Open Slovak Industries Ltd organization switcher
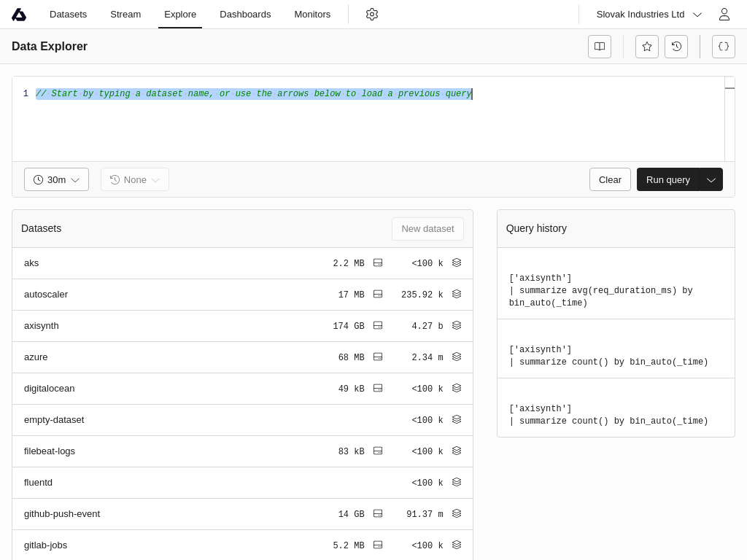This screenshot has width=747, height=560. (x=649, y=15)
